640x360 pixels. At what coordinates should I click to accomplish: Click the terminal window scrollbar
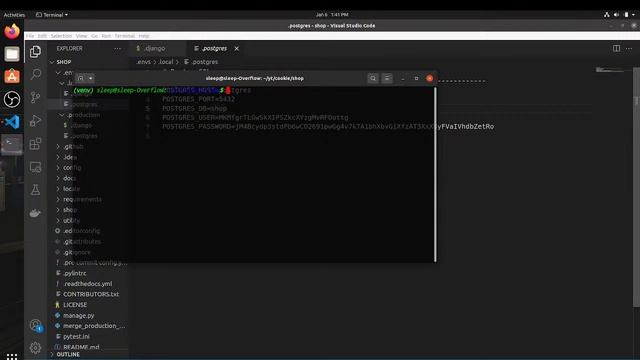(x=435, y=174)
